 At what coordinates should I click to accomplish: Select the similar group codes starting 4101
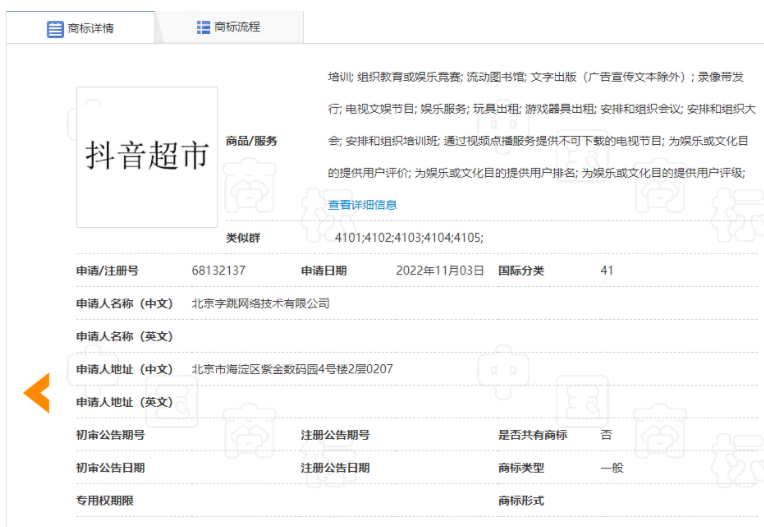tap(409, 238)
